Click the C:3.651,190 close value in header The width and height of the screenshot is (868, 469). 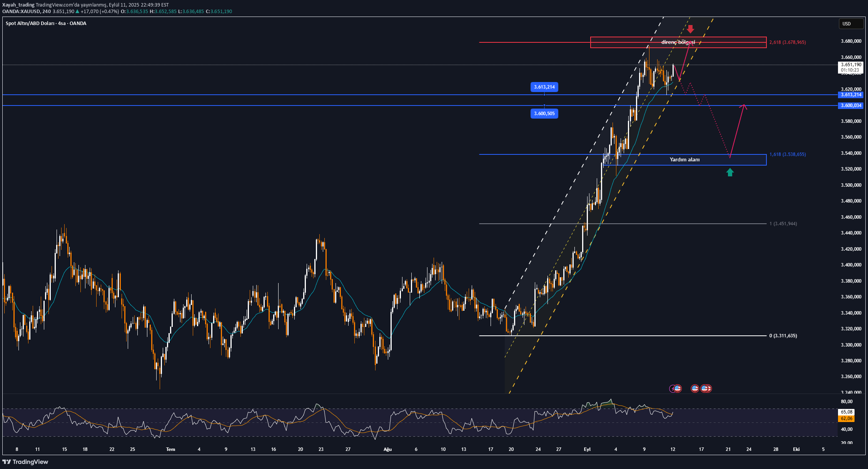(x=219, y=12)
